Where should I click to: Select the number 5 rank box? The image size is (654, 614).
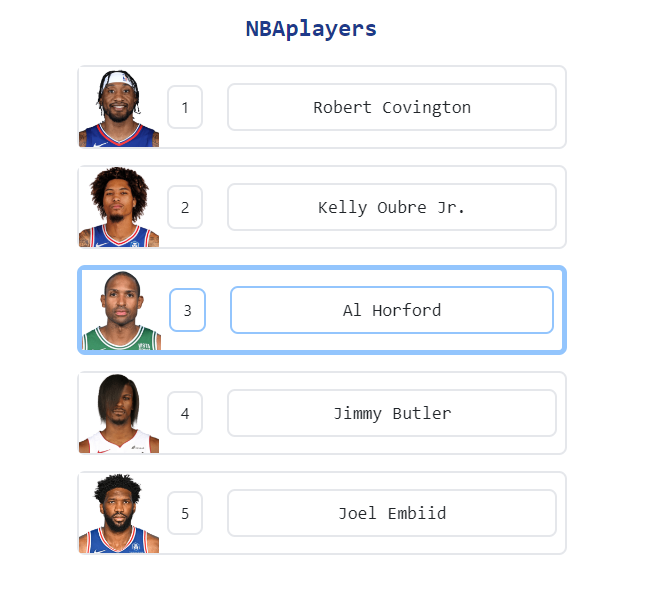(185, 513)
